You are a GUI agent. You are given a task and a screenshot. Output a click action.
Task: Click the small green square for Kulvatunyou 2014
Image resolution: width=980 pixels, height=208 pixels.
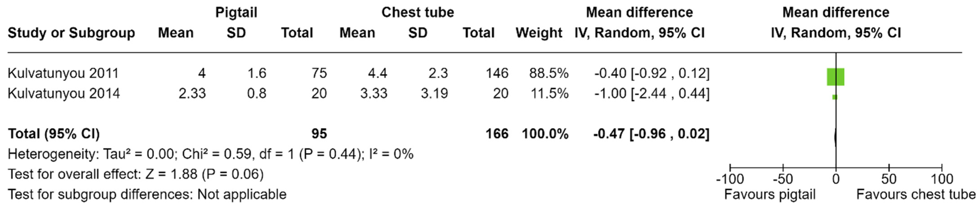[x=835, y=97]
